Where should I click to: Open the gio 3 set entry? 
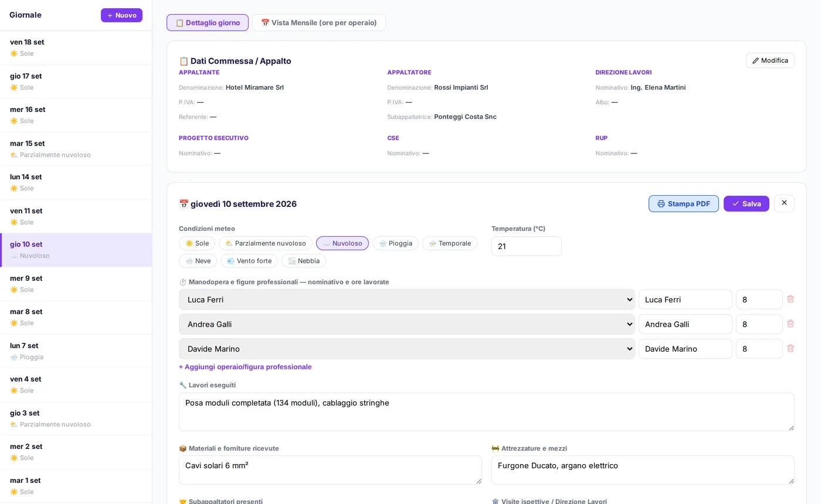[76, 418]
